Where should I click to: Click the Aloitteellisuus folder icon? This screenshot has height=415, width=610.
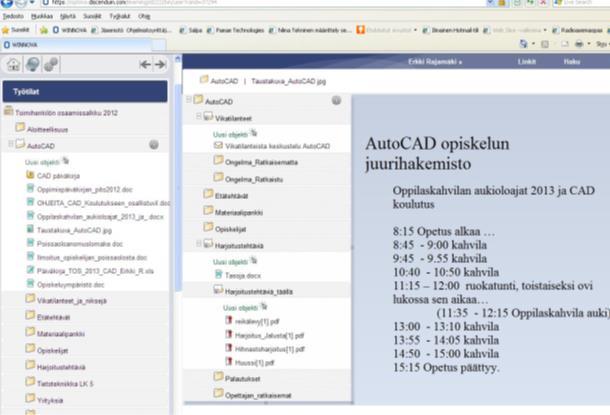[20, 128]
